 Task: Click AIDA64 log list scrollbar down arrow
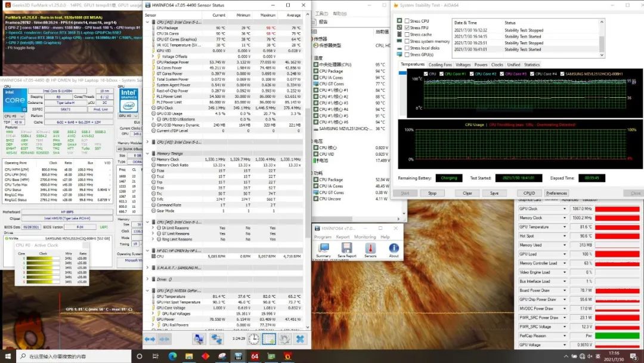[602, 55]
